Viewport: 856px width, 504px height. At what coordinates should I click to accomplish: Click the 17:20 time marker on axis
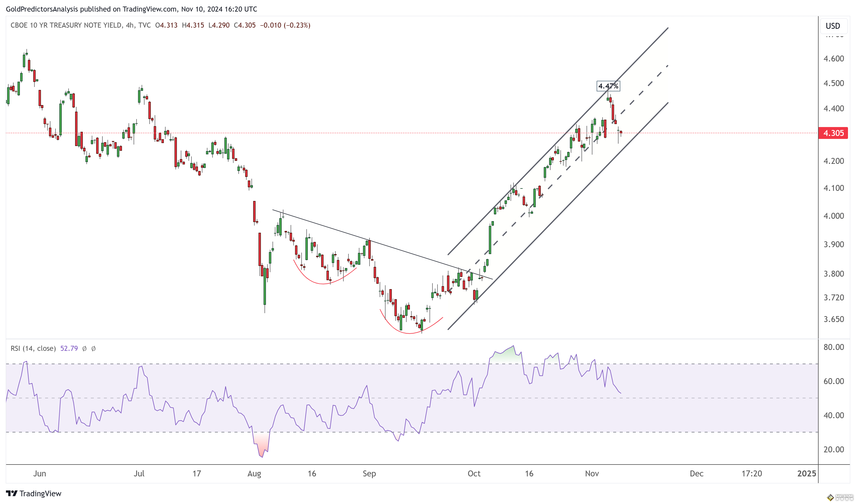(x=752, y=473)
